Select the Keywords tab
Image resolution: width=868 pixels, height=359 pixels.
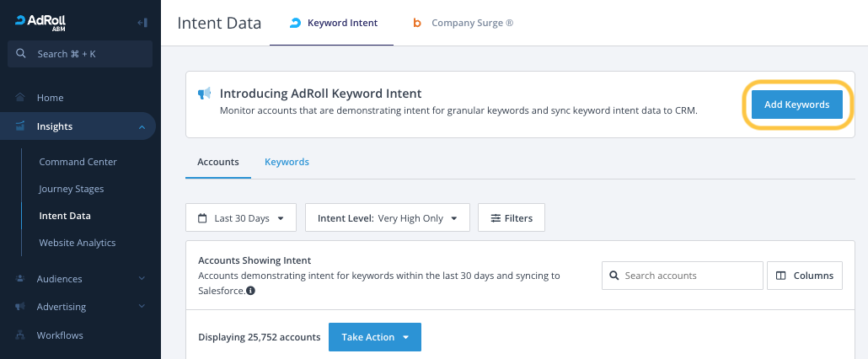coord(287,162)
